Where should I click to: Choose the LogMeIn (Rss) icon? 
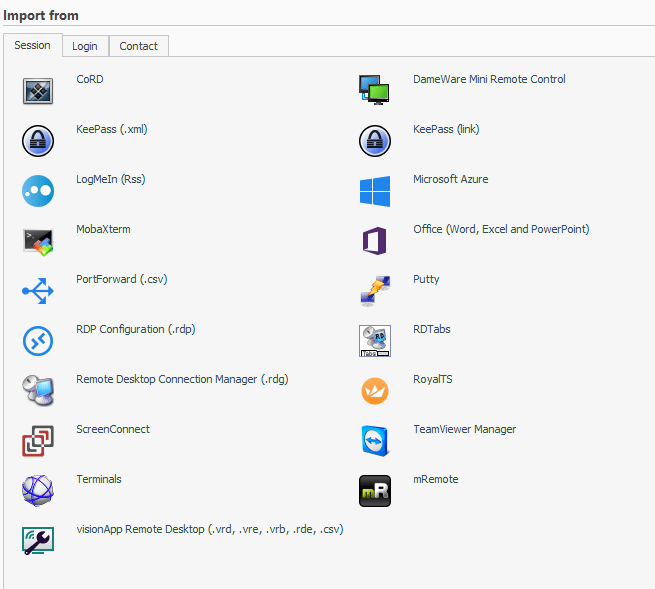(x=38, y=191)
